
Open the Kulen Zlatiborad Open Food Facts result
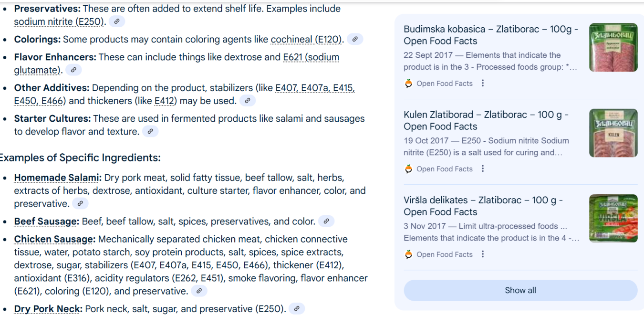click(x=486, y=120)
